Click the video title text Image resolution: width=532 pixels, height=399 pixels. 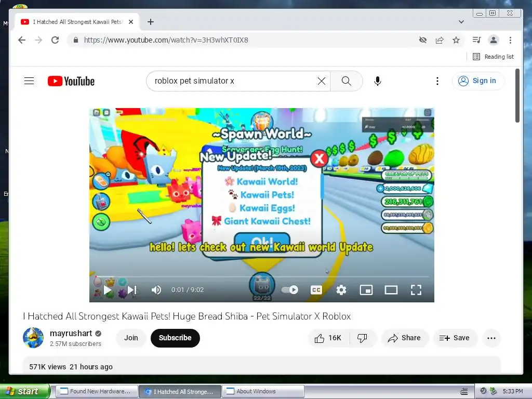pyautogui.click(x=187, y=316)
